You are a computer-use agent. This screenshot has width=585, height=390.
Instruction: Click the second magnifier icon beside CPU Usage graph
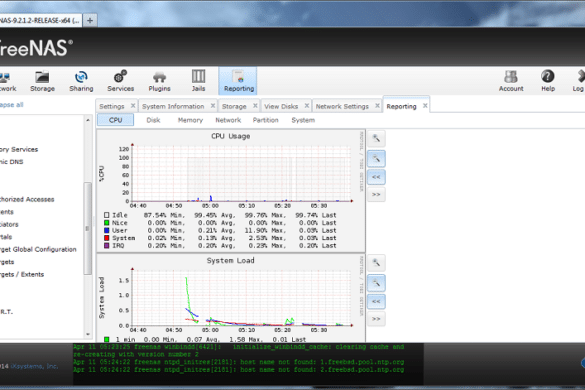(x=376, y=159)
